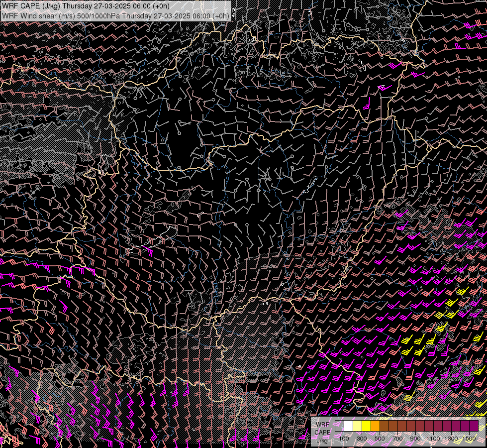Click the WRF Wind shear 500/1000hPa title
Image resolution: width=487 pixels, height=448 pixels.
pyautogui.click(x=115, y=16)
